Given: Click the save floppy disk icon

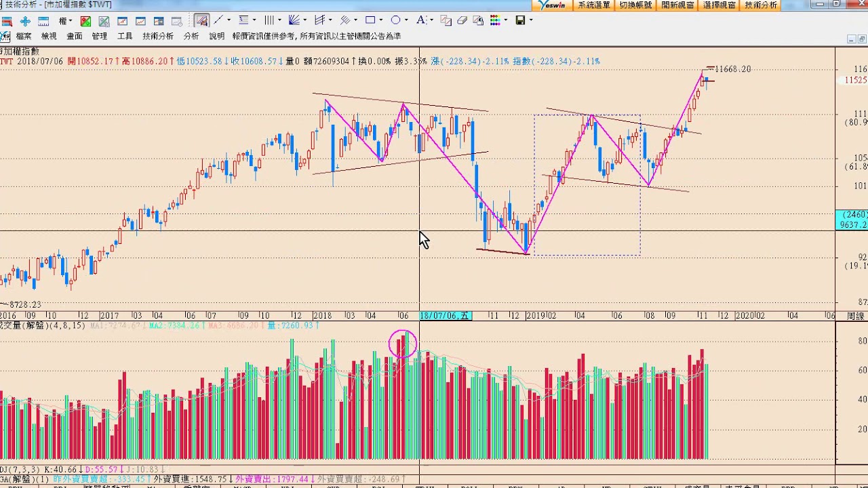Looking at the screenshot, I should 520,21.
